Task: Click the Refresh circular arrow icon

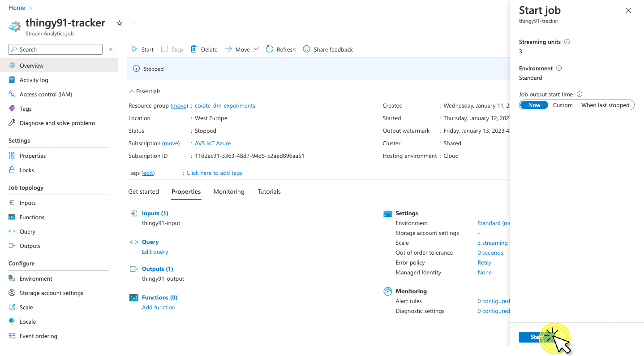Action: 270,49
